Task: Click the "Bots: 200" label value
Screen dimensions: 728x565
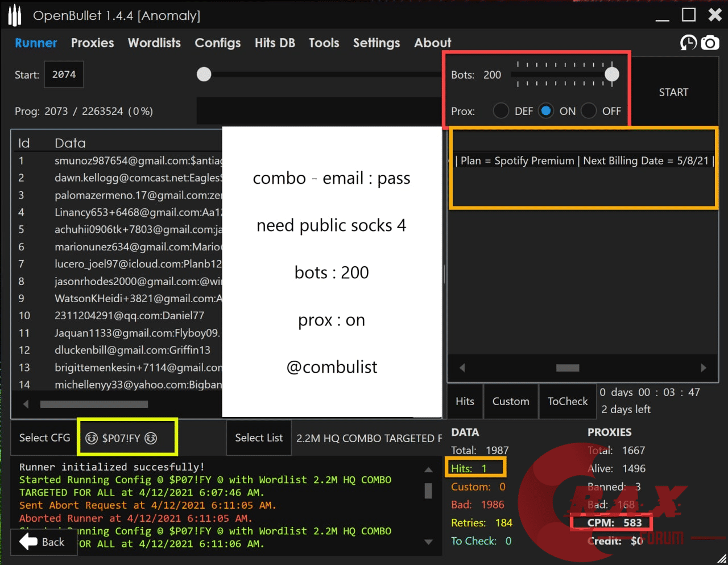Action: pyautogui.click(x=476, y=75)
